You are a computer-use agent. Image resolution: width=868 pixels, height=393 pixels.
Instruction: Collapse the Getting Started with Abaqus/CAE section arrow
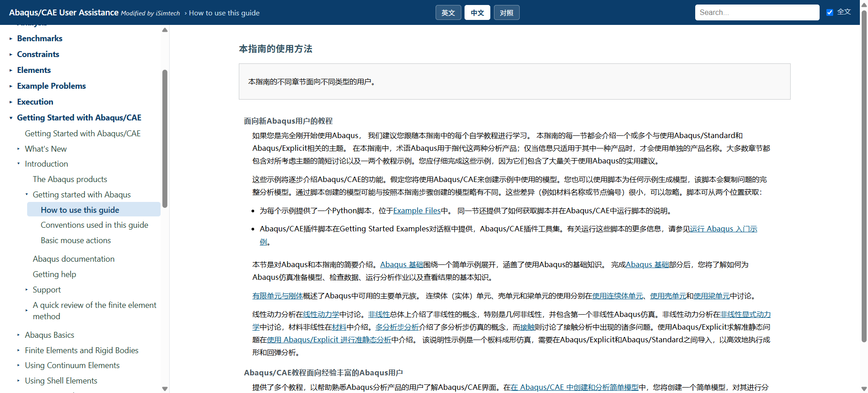coord(11,118)
